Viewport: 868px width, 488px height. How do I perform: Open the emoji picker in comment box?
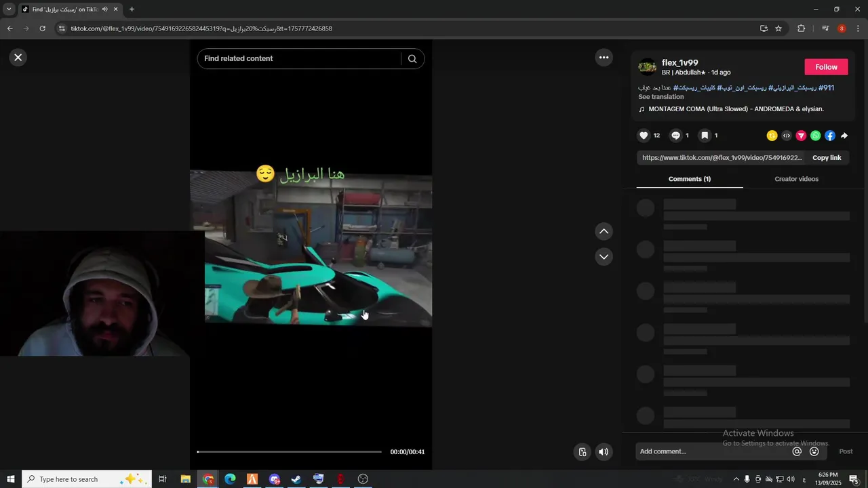pyautogui.click(x=814, y=451)
